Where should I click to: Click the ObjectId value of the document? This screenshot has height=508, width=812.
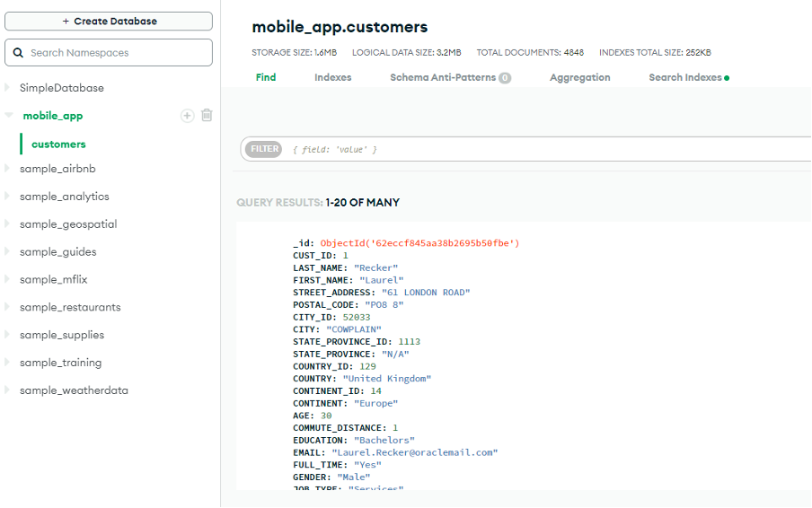pyautogui.click(x=419, y=243)
